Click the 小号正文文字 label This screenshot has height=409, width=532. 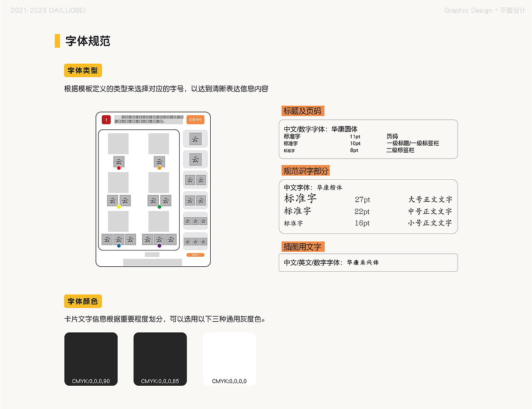coord(430,223)
